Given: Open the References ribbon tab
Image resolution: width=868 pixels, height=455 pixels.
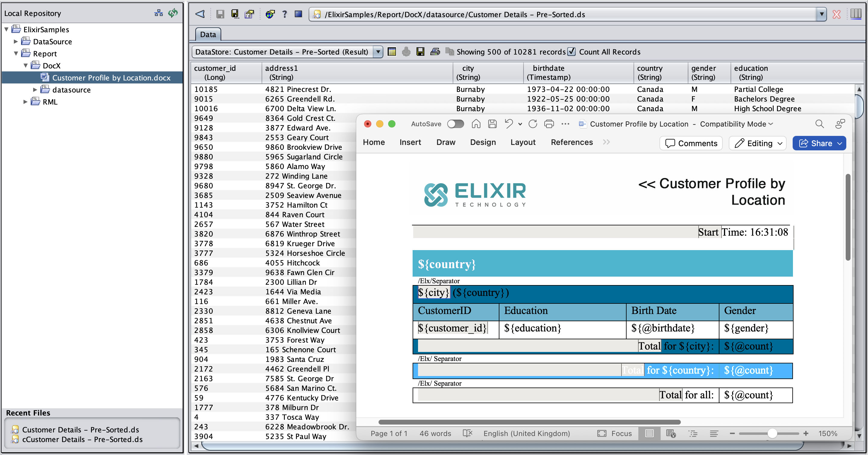Looking at the screenshot, I should tap(571, 142).
